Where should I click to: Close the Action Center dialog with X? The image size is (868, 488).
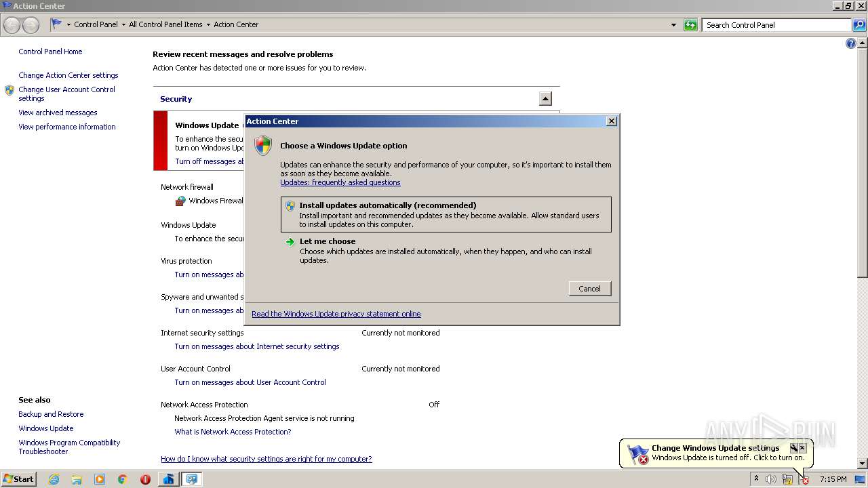611,121
